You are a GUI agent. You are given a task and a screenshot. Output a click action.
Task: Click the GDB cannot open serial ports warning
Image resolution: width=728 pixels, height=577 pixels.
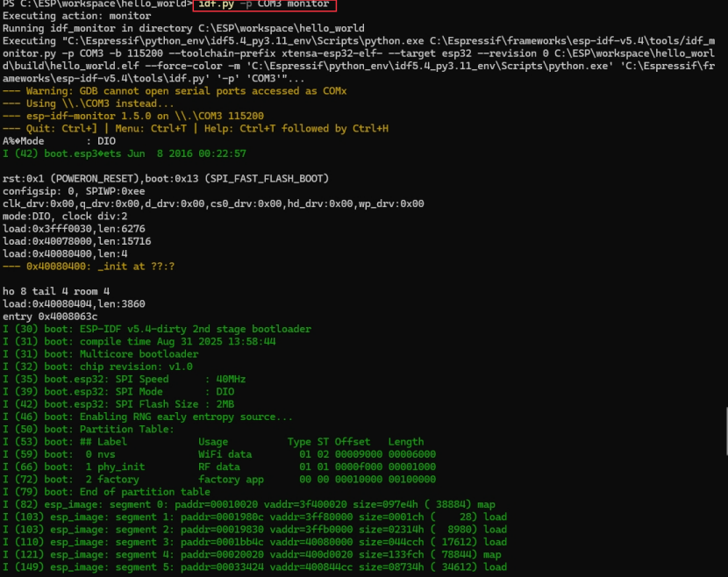point(175,91)
